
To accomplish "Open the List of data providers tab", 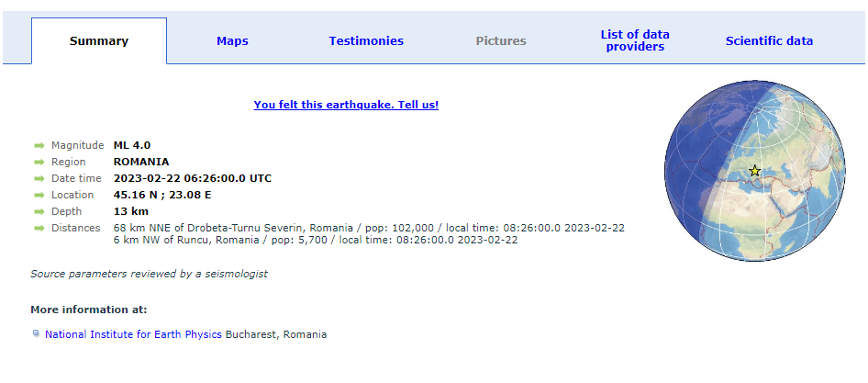I will point(635,41).
